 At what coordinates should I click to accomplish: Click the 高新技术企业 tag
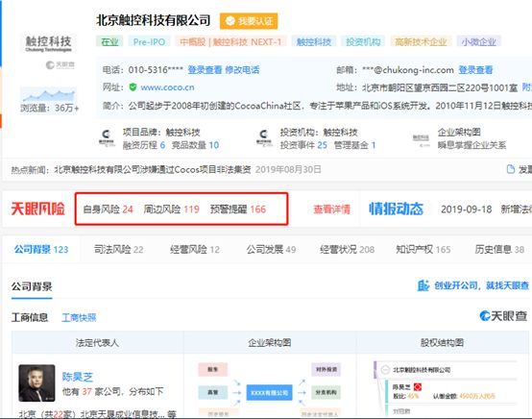click(421, 41)
